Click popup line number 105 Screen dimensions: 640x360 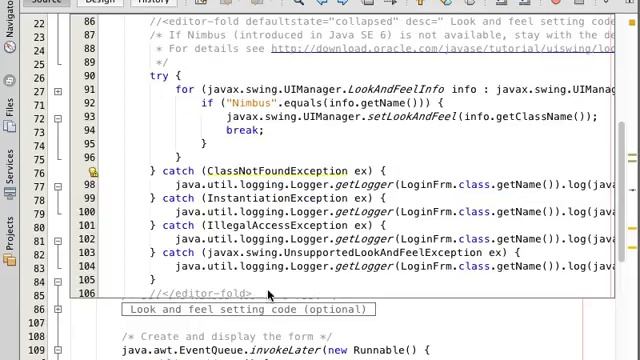[87, 280]
